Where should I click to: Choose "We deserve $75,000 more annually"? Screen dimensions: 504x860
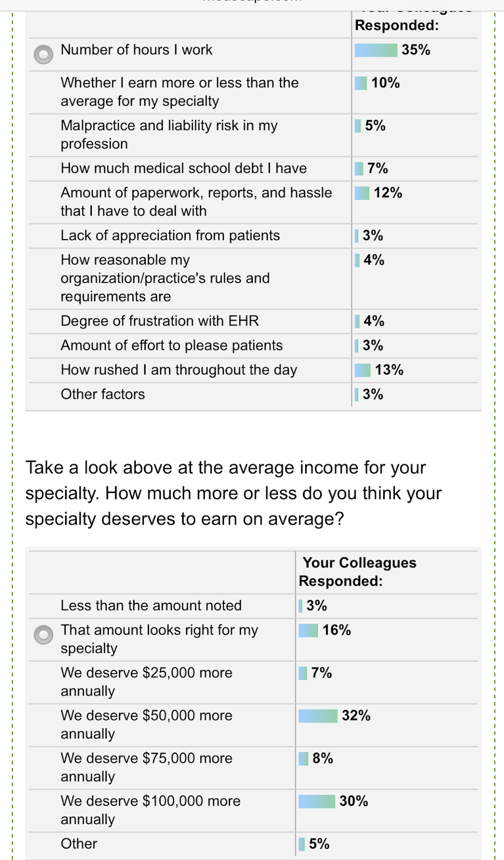click(146, 767)
